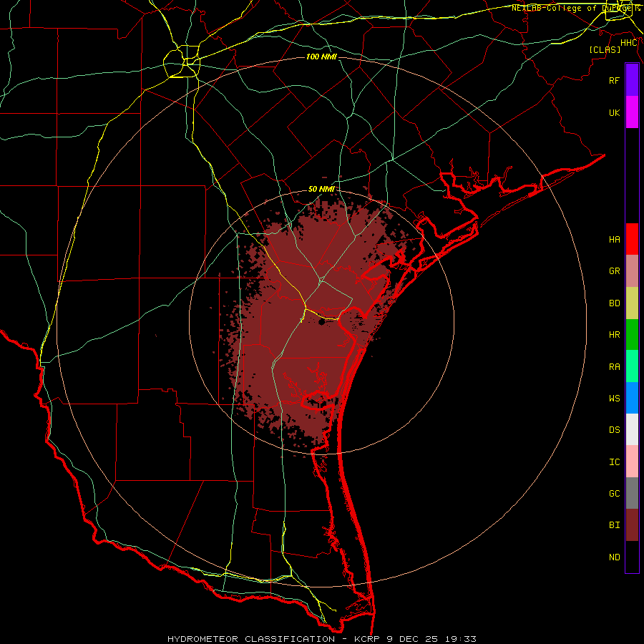Click the GR pink legend swatch
Viewport: 644px width, 644px height.
click(632, 271)
